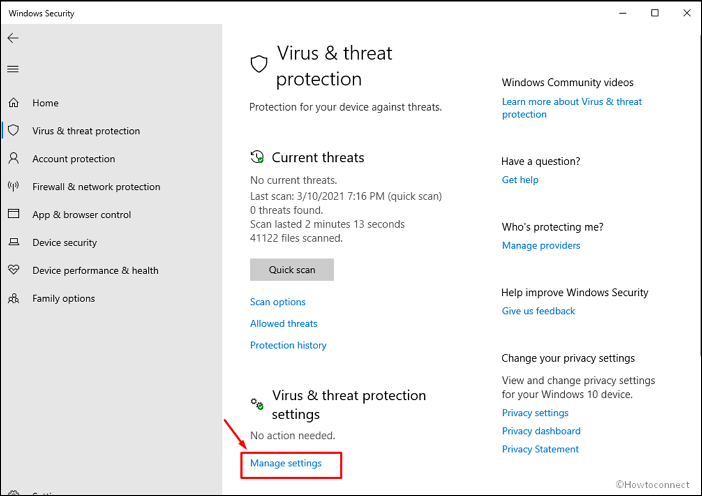Viewport: 702px width, 496px height.
Task: Click the Device security laptop icon
Action: click(x=14, y=242)
